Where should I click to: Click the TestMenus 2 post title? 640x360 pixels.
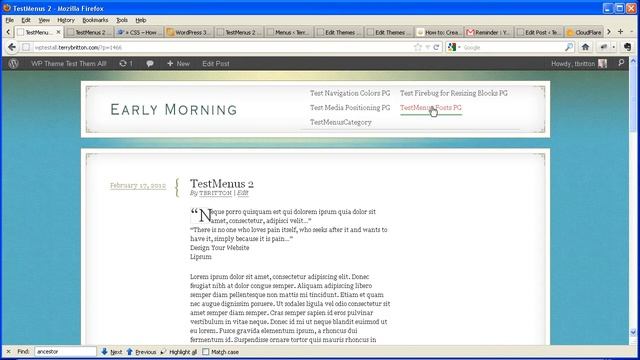tap(222, 183)
